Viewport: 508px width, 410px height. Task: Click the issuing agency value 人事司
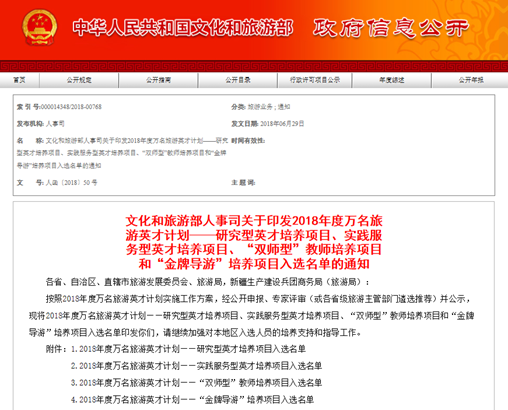coord(55,124)
